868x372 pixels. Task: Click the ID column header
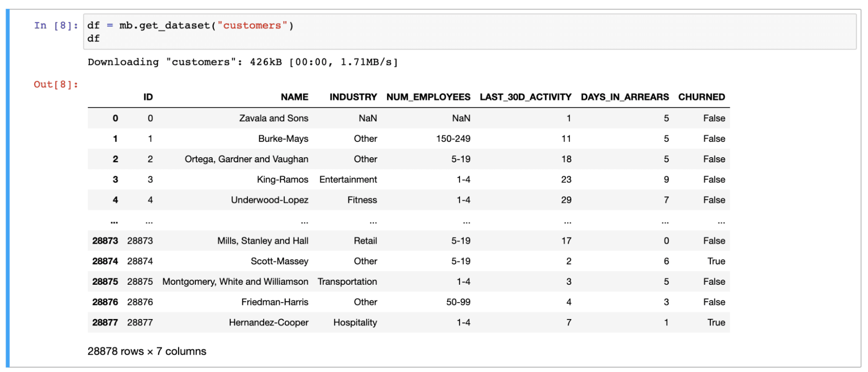pos(148,97)
